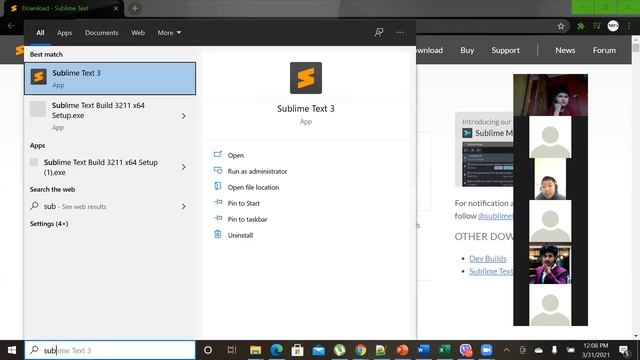Open PowerPoint from taskbar
The width and height of the screenshot is (640, 360).
[x=402, y=350]
